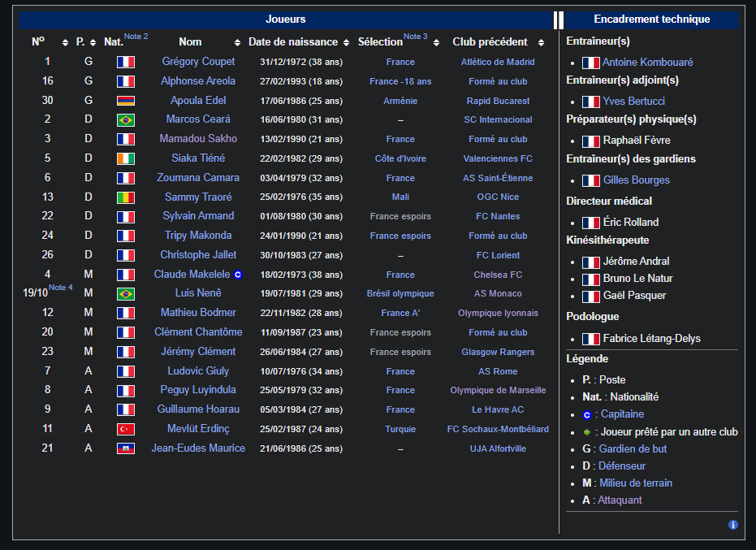Click the flag beside Bruno Le Natur
This screenshot has width=756, height=550.
590,279
